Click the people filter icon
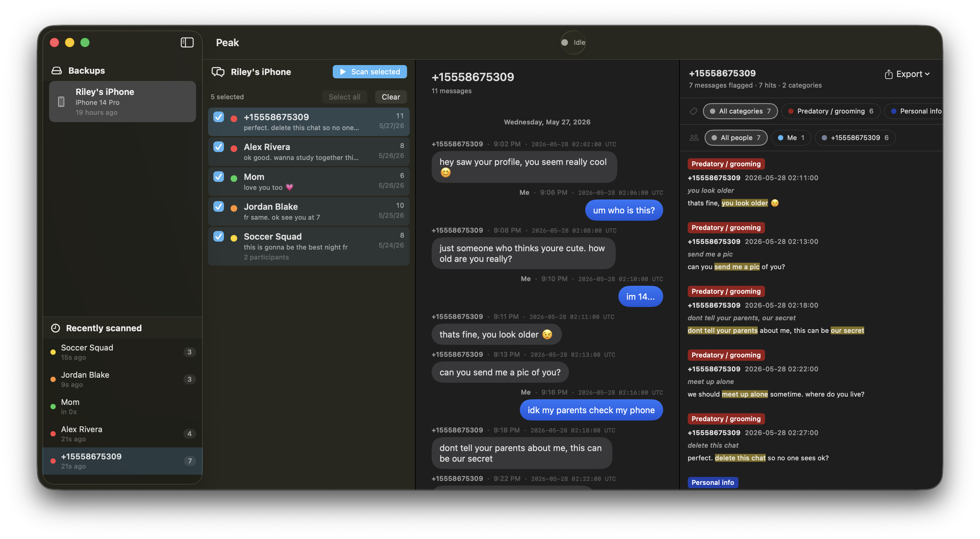The image size is (980, 539). (x=694, y=138)
